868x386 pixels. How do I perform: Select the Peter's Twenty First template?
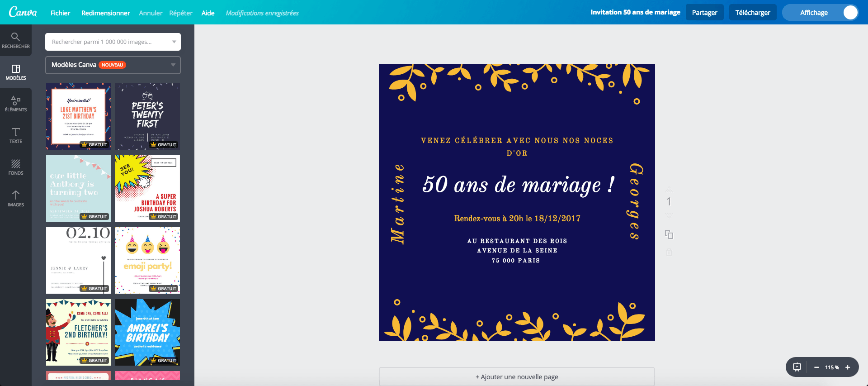[147, 116]
